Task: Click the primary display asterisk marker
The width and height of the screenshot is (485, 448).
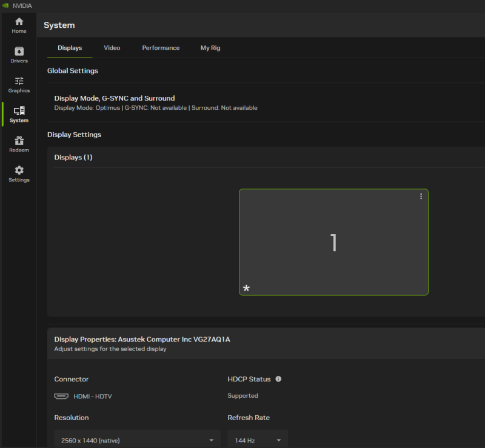Action: [x=246, y=289]
